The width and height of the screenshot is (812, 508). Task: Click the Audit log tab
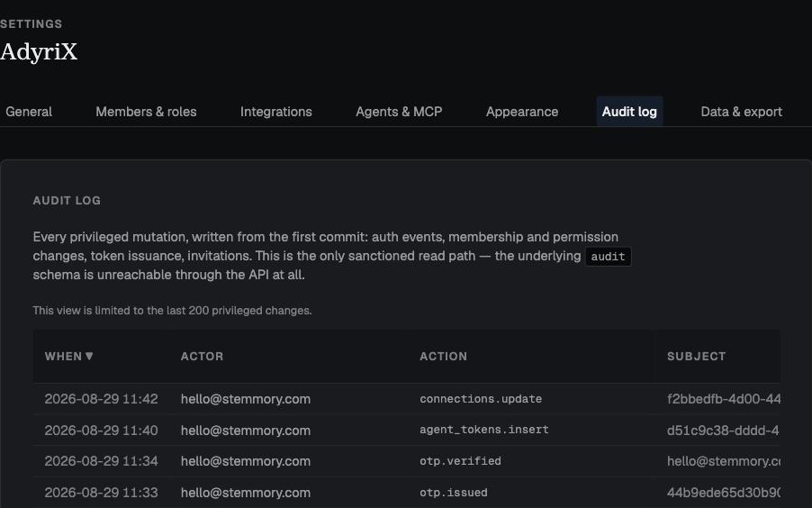tap(629, 112)
